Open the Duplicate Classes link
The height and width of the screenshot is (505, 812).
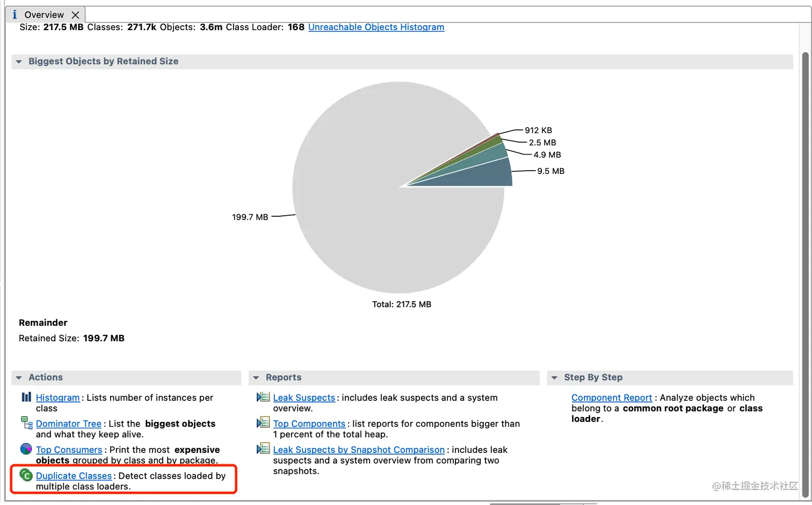click(x=74, y=476)
